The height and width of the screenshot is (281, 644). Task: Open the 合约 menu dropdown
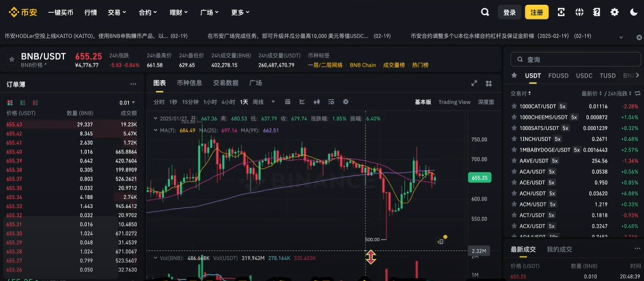pyautogui.click(x=148, y=13)
